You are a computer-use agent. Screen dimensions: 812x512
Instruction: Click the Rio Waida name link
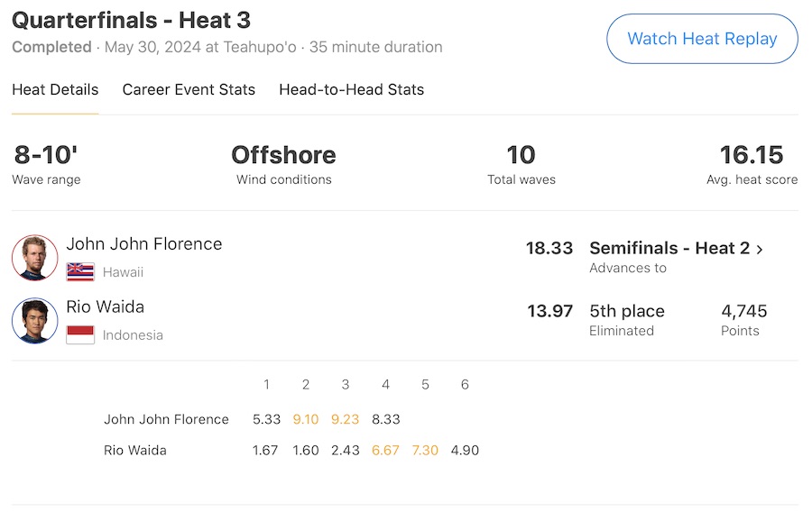click(106, 306)
